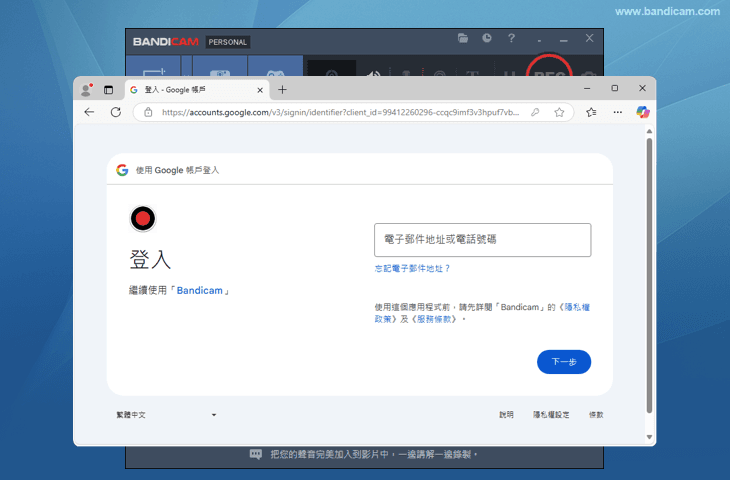
Task: Toggle Bandicam speaker sound icon
Action: (373, 72)
